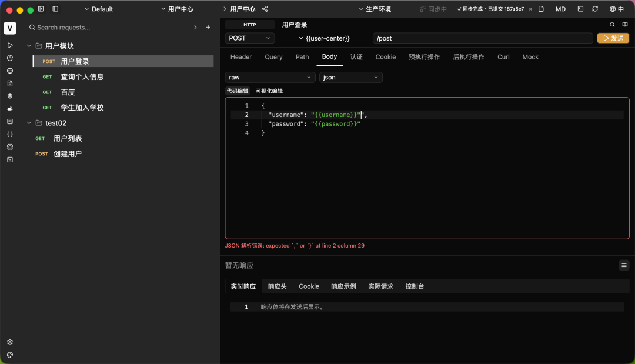Click the menu icon in the 暂无响应 response header

pyautogui.click(x=624, y=265)
